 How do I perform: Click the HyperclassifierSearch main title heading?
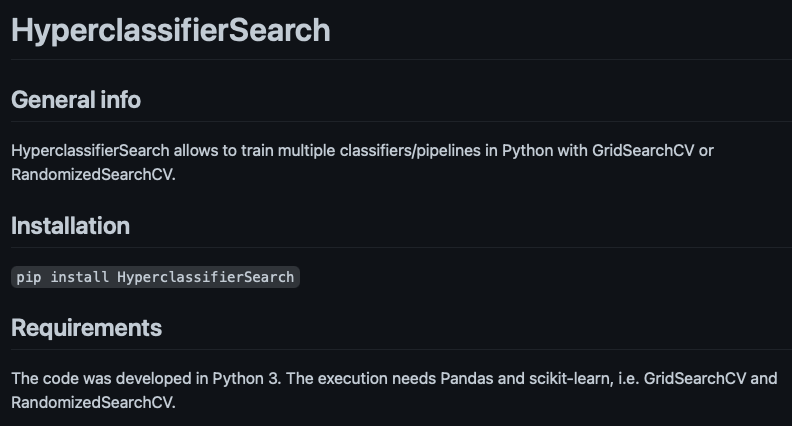tap(171, 30)
